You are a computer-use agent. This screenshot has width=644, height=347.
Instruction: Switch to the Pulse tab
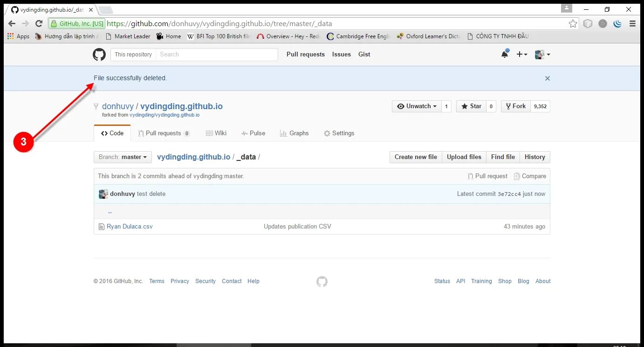click(253, 133)
